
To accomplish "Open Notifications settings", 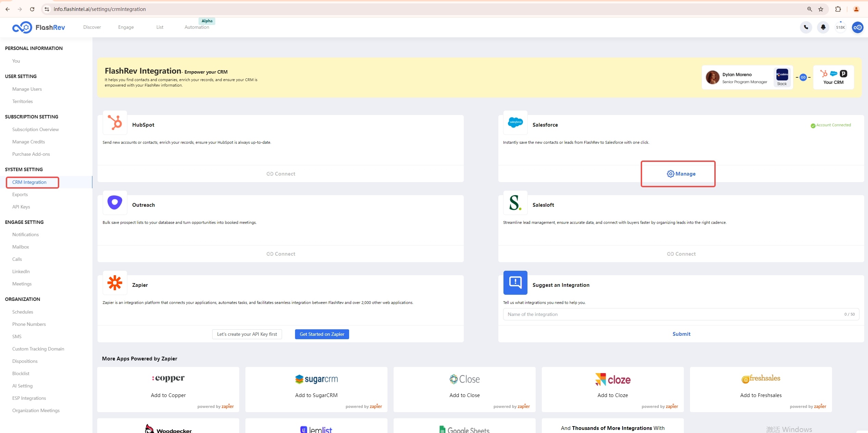I will tap(26, 234).
